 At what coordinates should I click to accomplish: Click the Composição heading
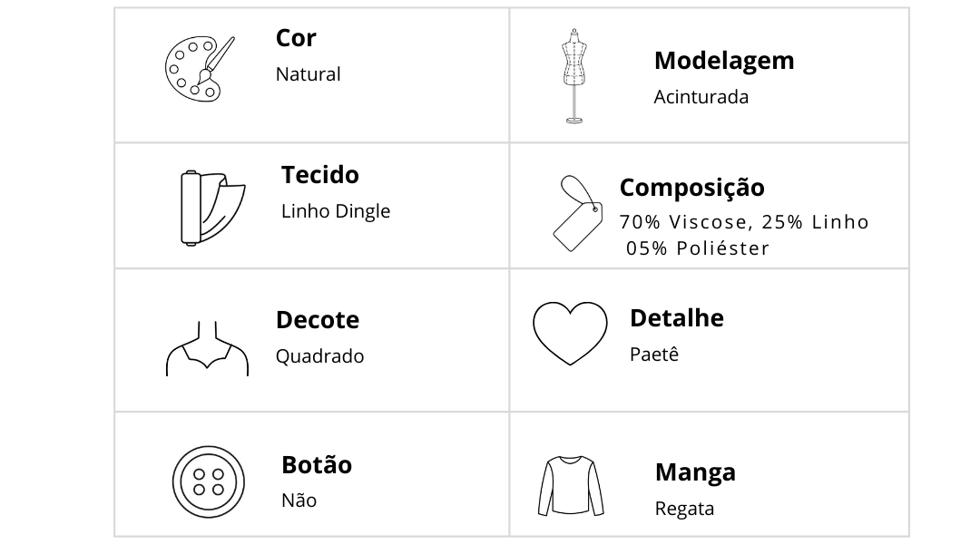[691, 188]
